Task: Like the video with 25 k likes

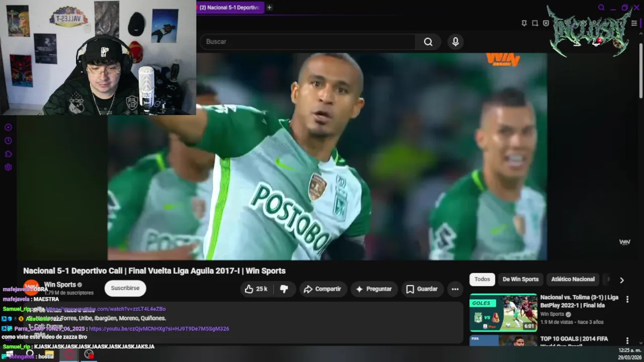Action: [256, 289]
